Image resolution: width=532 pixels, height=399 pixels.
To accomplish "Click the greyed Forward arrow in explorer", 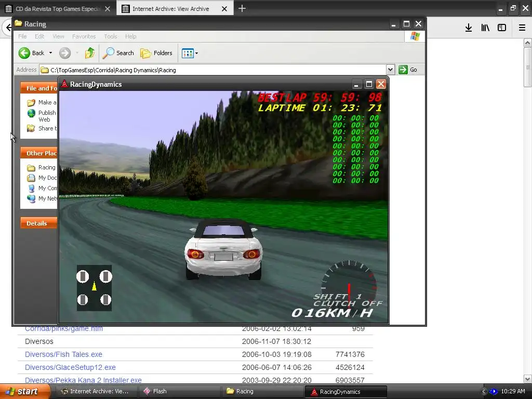I will (x=65, y=53).
